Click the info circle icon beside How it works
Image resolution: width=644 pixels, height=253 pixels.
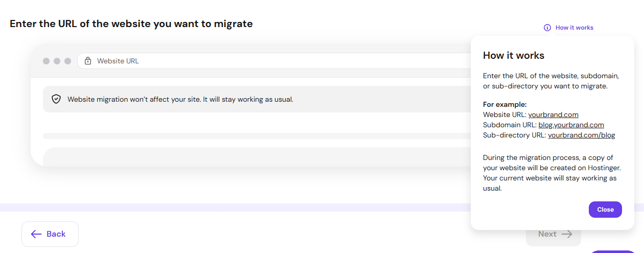pos(547,28)
